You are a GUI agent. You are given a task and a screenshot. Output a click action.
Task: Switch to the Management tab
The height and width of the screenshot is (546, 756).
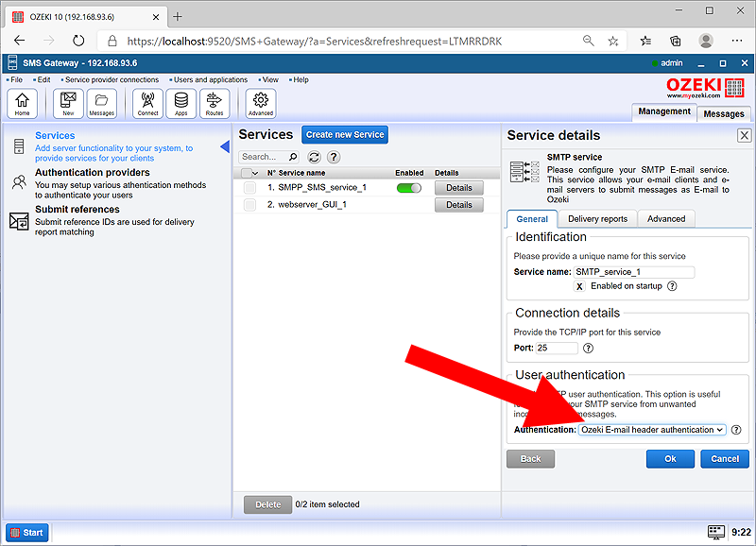point(664,111)
